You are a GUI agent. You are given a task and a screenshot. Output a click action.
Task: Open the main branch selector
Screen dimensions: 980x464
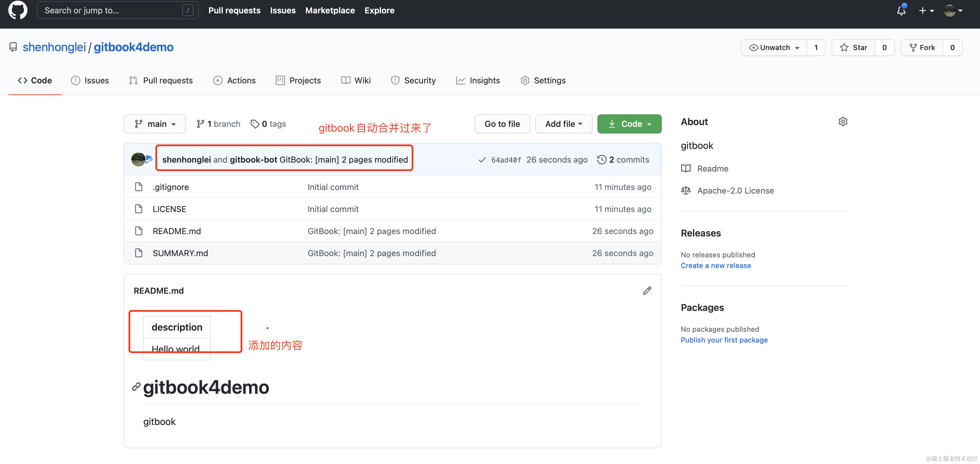click(155, 124)
